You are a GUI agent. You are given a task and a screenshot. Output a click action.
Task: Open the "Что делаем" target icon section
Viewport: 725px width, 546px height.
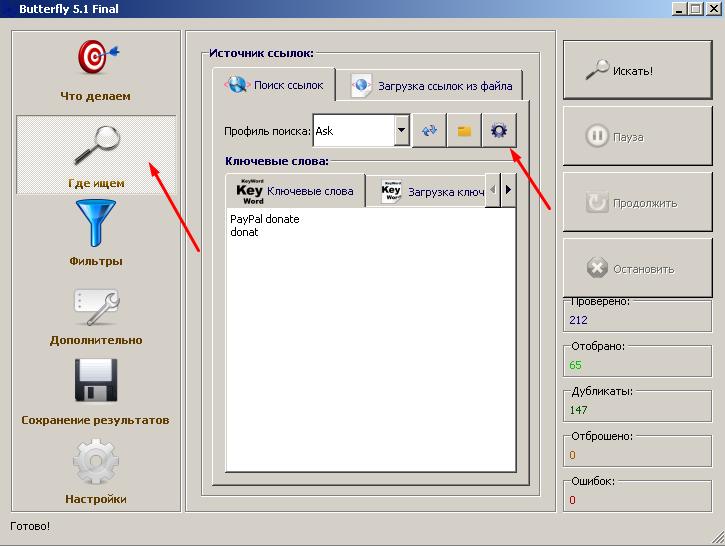pos(95,60)
